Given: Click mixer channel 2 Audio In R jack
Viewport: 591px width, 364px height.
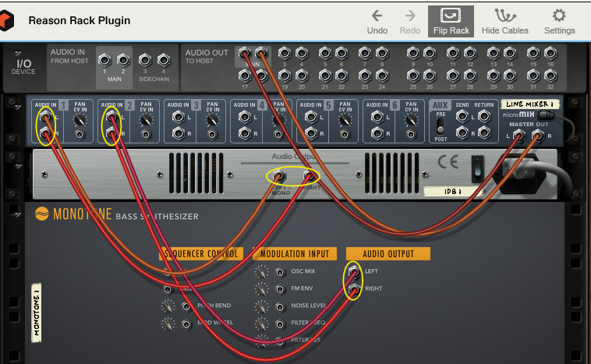Looking at the screenshot, I should coord(112,133).
